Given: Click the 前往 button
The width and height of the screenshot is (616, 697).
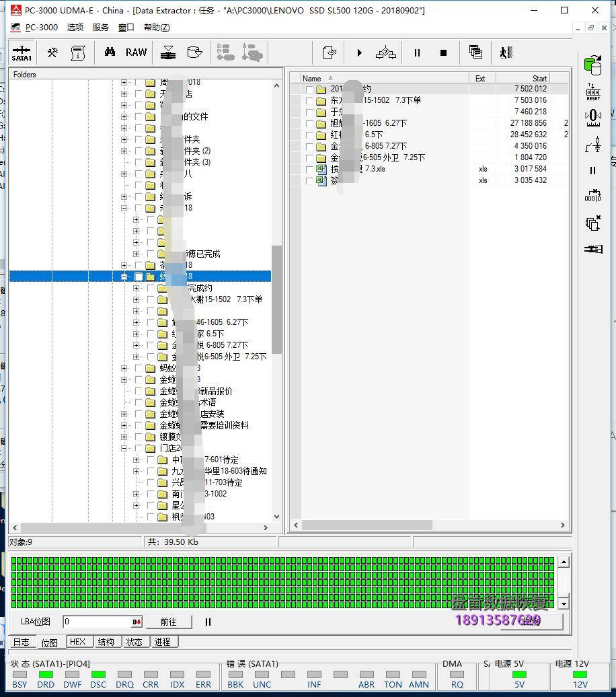Looking at the screenshot, I should 168,622.
